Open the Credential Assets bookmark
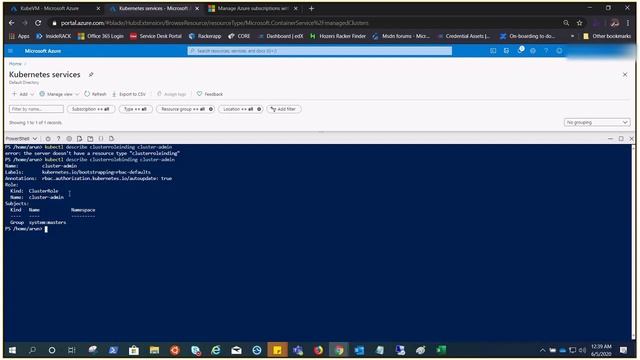Viewport: 640px width, 360px height. point(464,36)
